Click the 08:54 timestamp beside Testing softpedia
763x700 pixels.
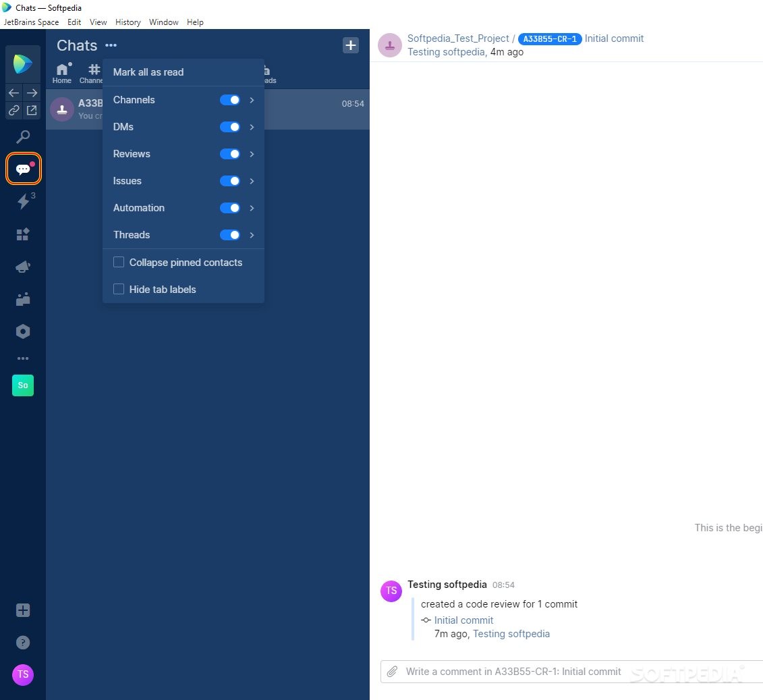pyautogui.click(x=503, y=585)
